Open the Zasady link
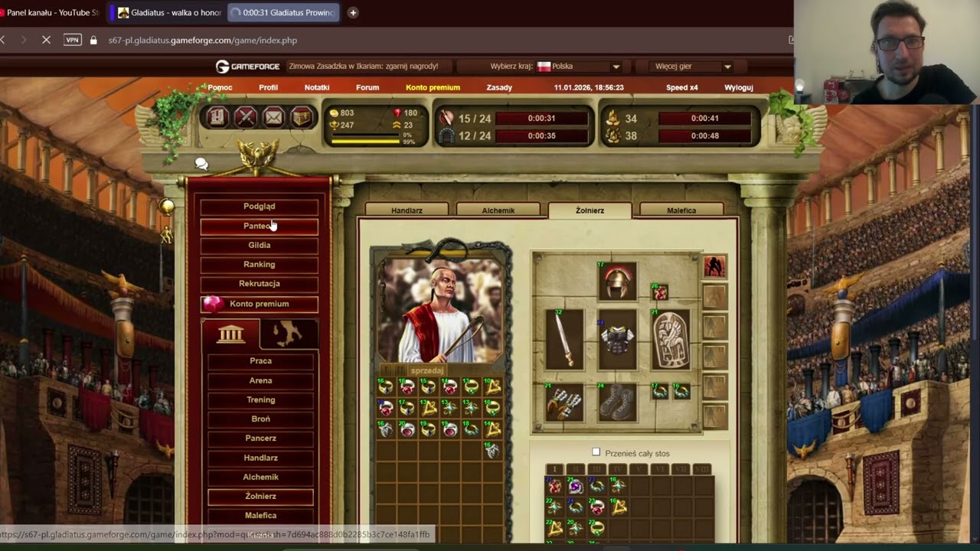 [499, 87]
